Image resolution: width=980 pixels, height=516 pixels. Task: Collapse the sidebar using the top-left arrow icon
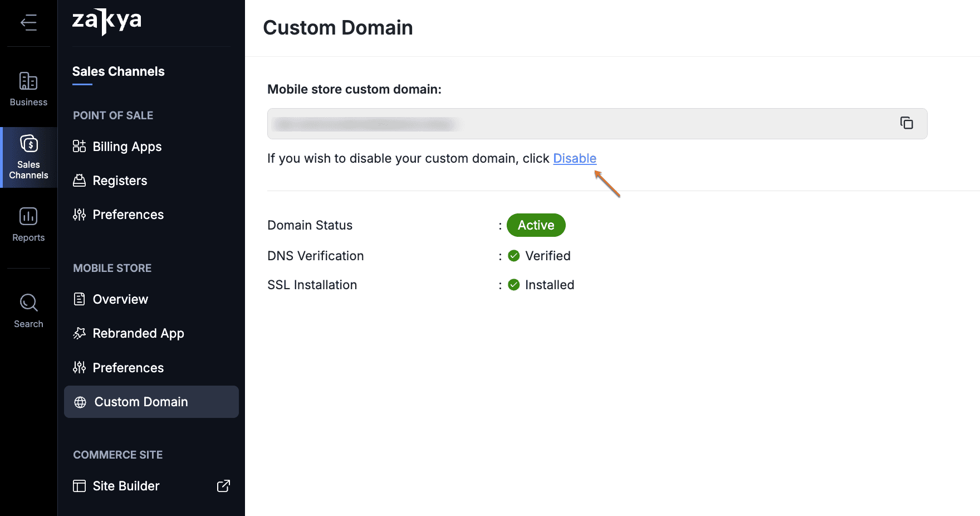pyautogui.click(x=28, y=23)
